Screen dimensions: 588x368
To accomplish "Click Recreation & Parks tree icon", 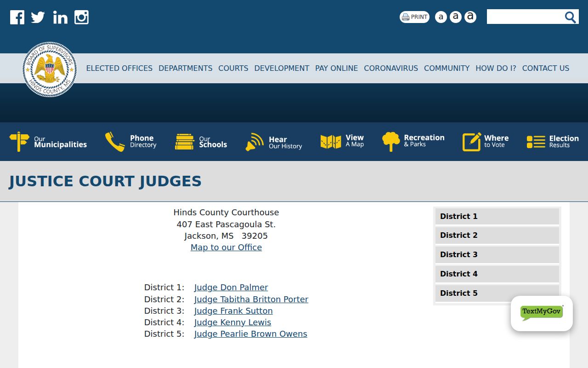I will click(x=391, y=142).
